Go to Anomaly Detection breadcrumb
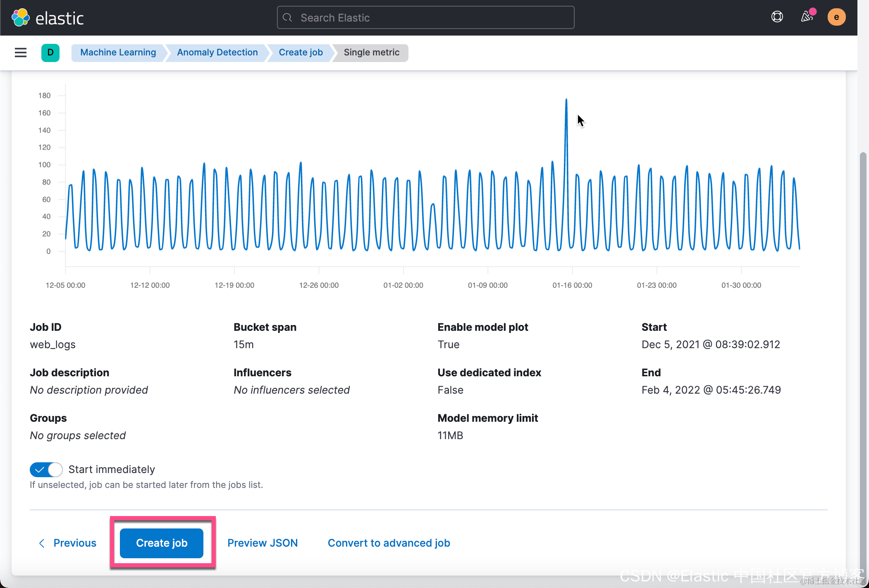Screen dimensions: 869x588 click(217, 53)
